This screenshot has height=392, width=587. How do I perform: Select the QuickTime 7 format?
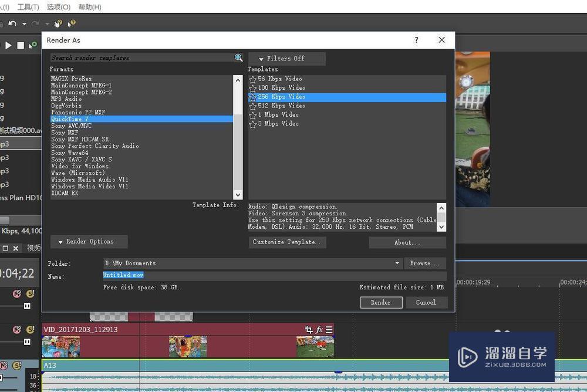coord(141,119)
